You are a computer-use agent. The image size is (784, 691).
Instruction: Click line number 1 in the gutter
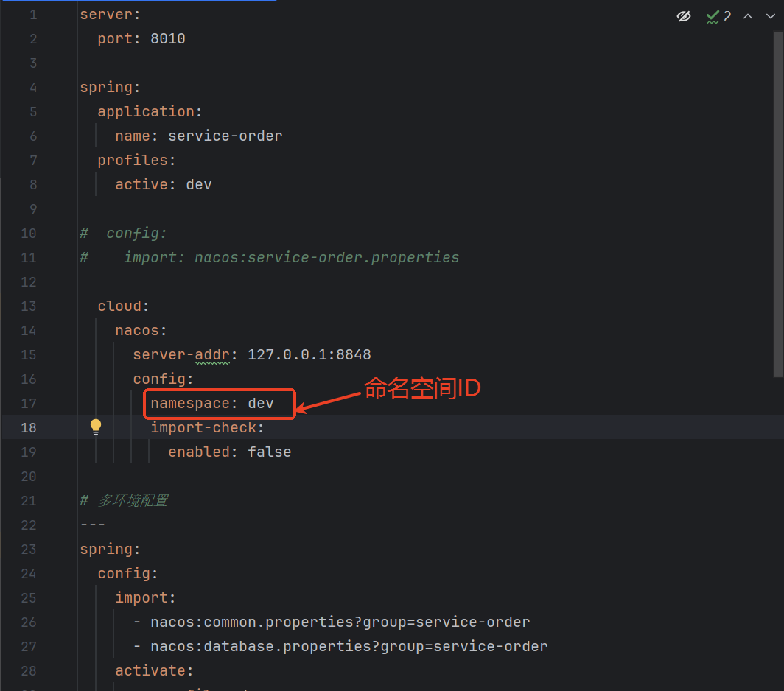point(33,15)
